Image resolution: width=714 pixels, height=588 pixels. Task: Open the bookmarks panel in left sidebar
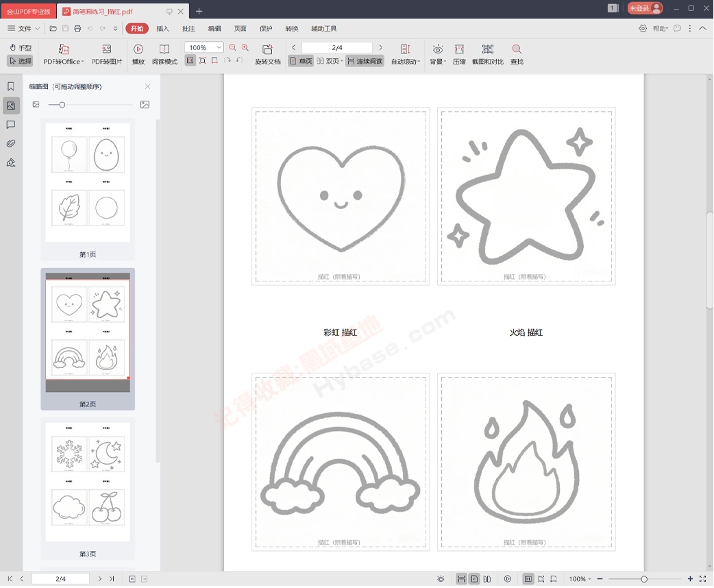pos(11,86)
